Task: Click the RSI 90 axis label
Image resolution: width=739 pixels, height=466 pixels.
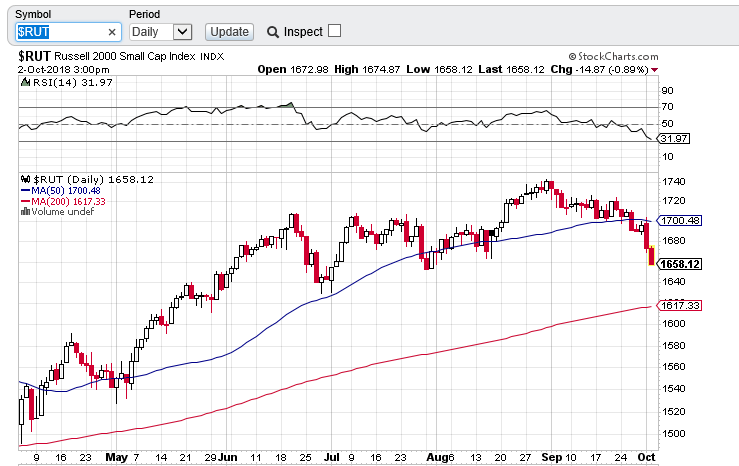Action: [x=667, y=90]
